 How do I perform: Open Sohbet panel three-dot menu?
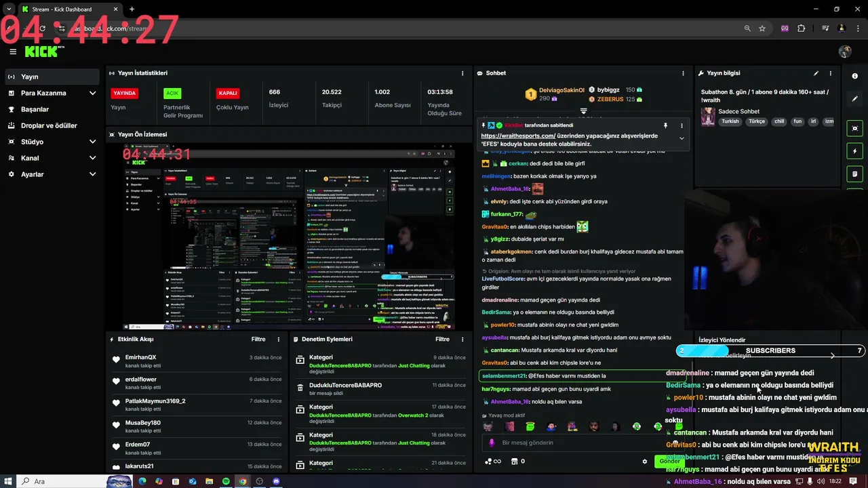click(x=683, y=73)
